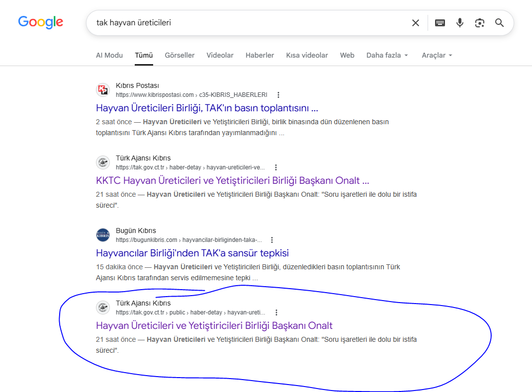
Task: Open 'Hayvan Üreticileri Birliği, TAK'ın basın toplantısını' link
Action: 207,108
